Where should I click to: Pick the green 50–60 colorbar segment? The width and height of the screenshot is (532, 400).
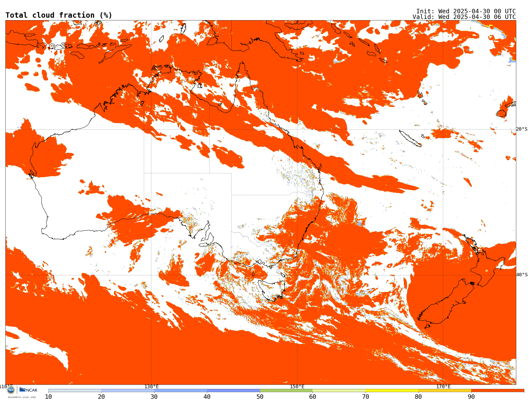click(x=286, y=391)
